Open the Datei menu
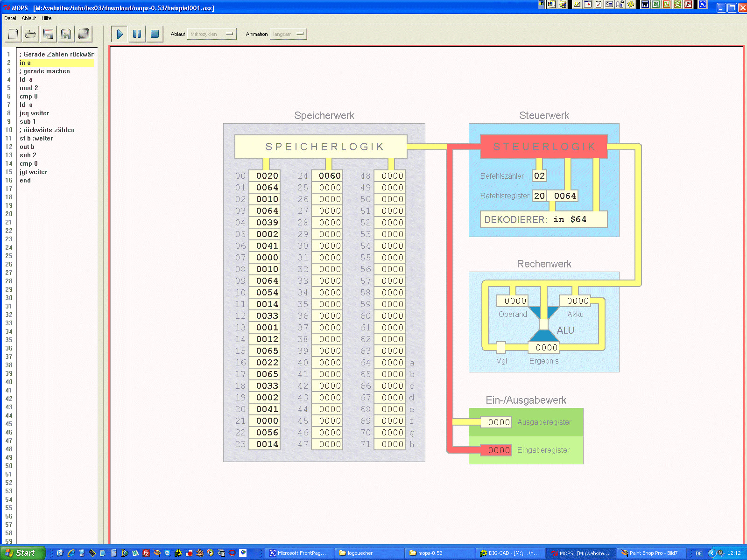This screenshot has height=560, width=747. point(10,18)
